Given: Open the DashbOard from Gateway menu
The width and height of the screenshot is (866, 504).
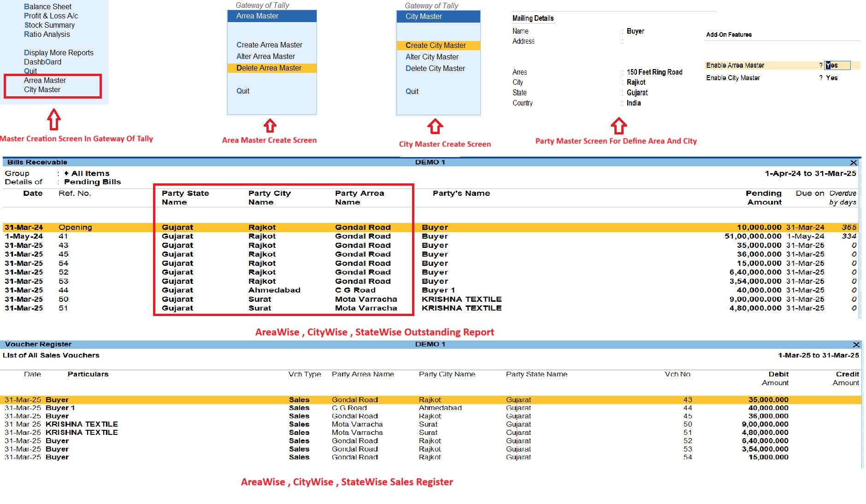Looking at the screenshot, I should click(x=42, y=62).
